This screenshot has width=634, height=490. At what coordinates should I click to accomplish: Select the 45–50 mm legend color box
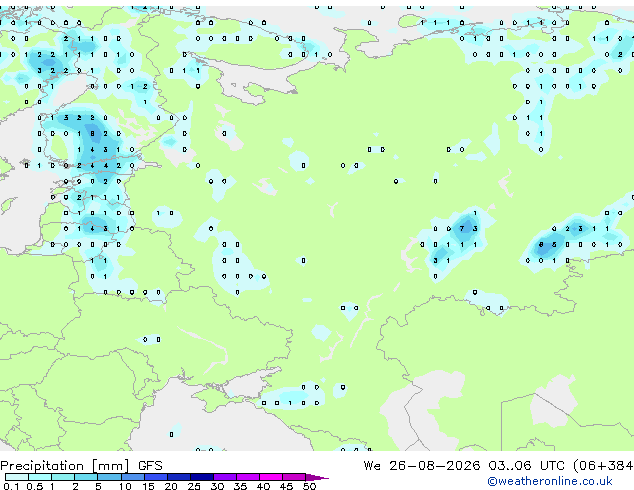294,477
